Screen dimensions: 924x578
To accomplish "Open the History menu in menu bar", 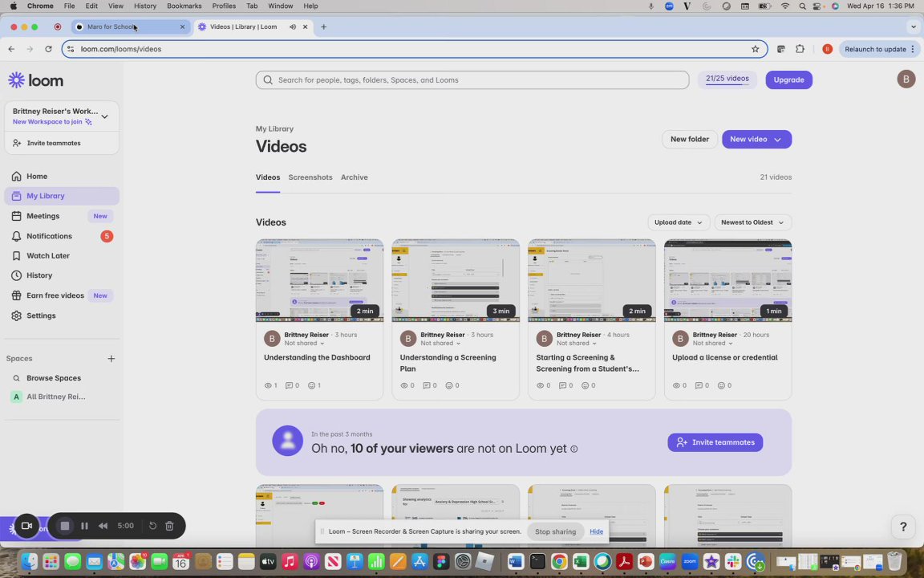I will point(145,6).
